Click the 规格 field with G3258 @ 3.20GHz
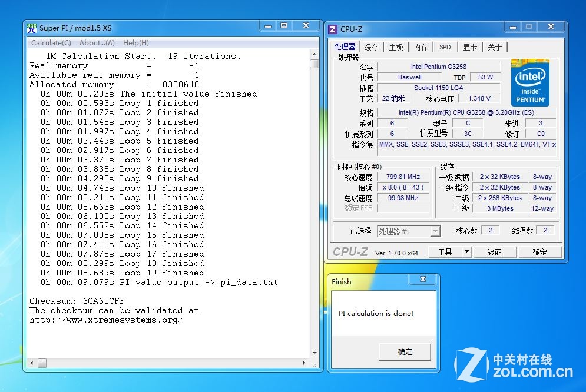The width and height of the screenshot is (586, 392). [466, 112]
